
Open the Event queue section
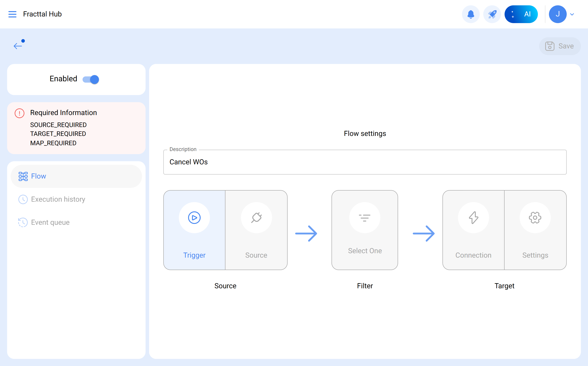pos(50,222)
